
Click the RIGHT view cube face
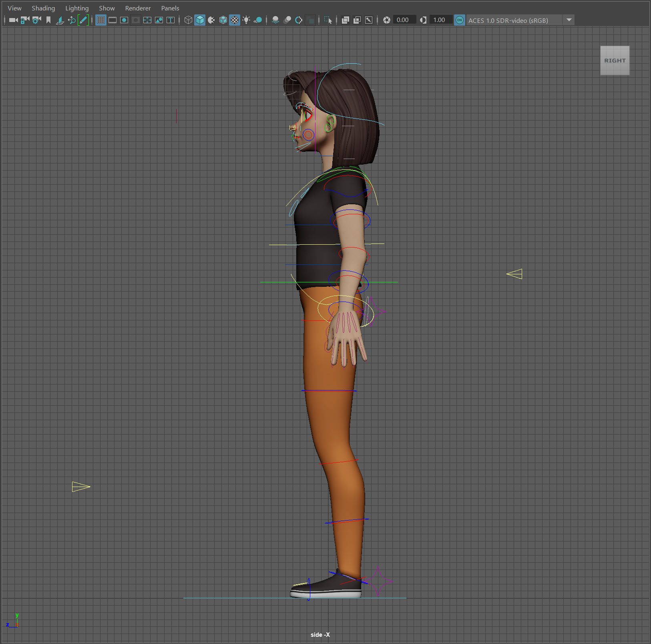click(x=615, y=60)
